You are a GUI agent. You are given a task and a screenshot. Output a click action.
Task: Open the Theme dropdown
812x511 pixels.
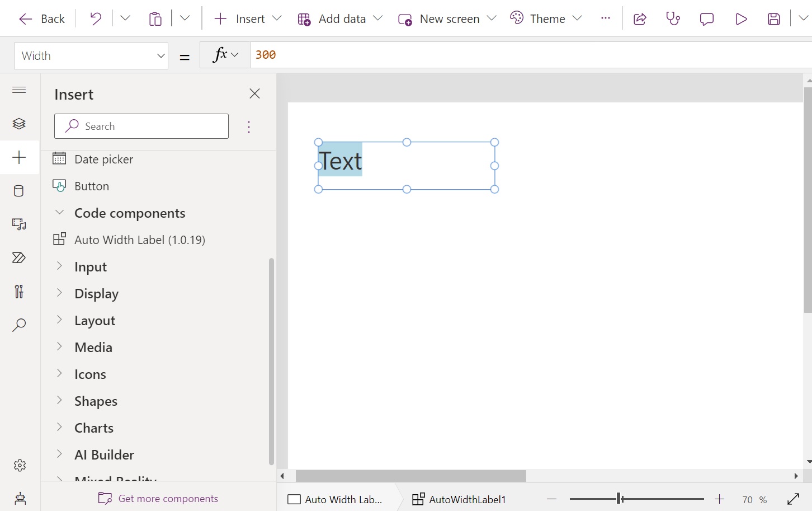coord(546,18)
